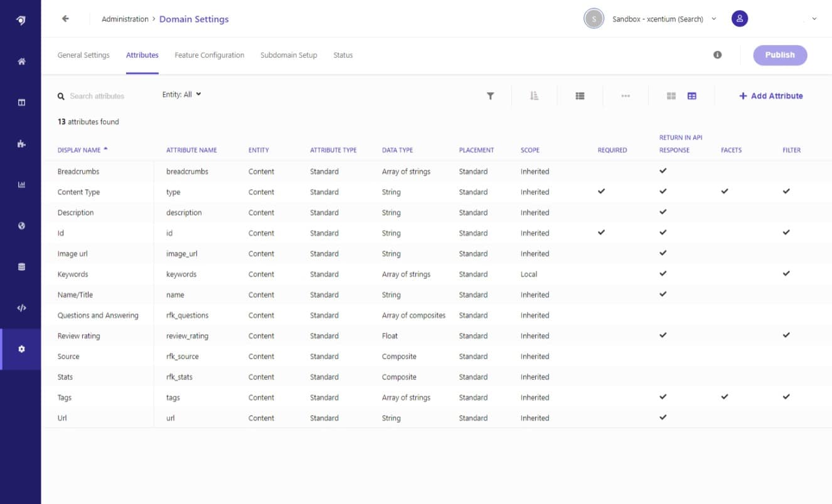Click the 'Array of composites' data type cell

(413, 315)
